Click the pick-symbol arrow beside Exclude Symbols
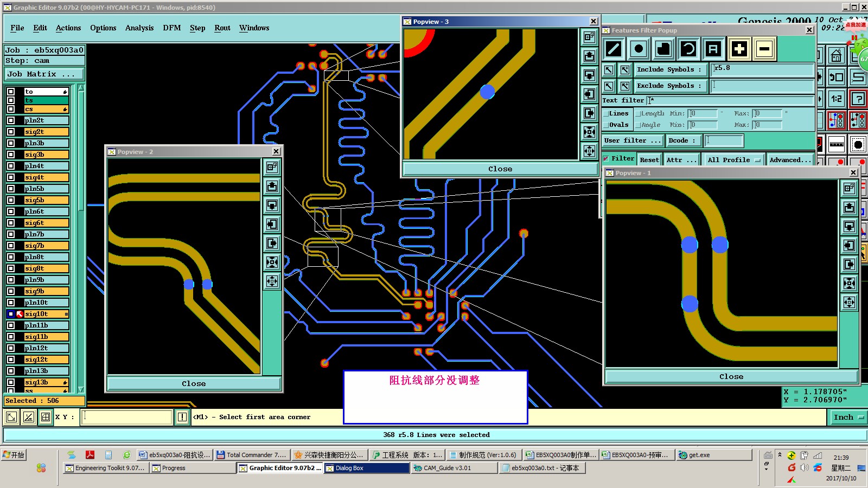868x488 pixels. coord(609,86)
